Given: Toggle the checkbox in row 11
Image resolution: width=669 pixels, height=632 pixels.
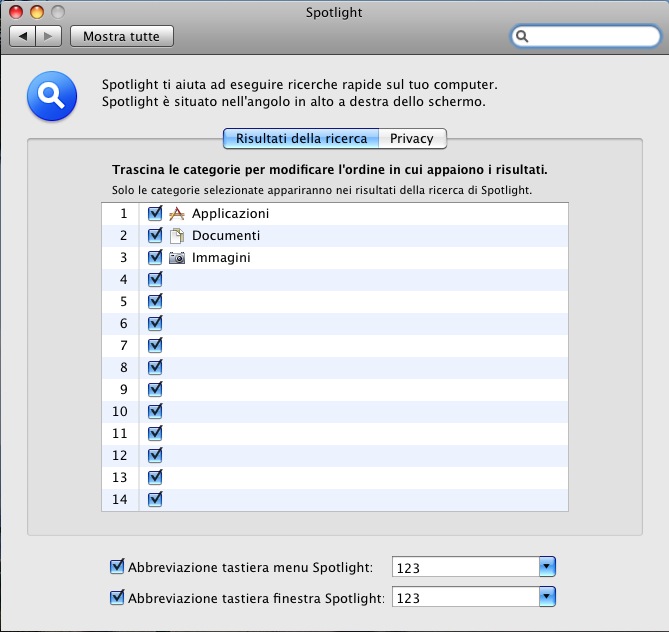Looking at the screenshot, I should coord(155,433).
